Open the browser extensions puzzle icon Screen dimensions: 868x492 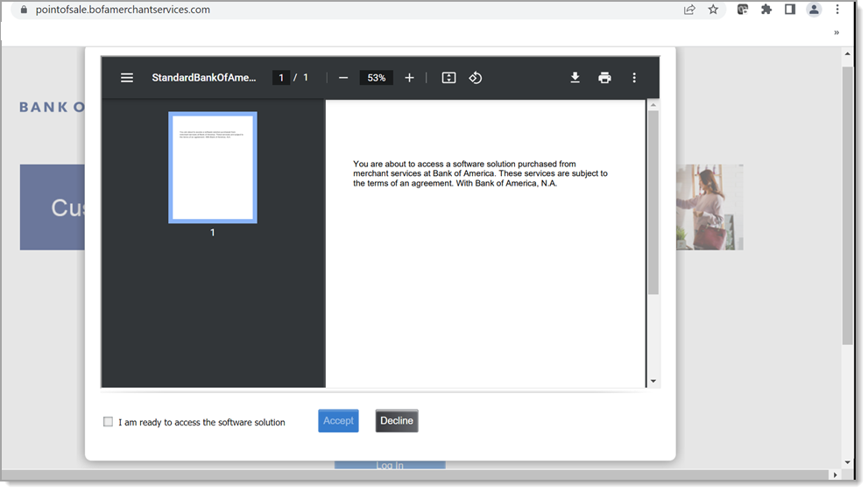click(766, 10)
